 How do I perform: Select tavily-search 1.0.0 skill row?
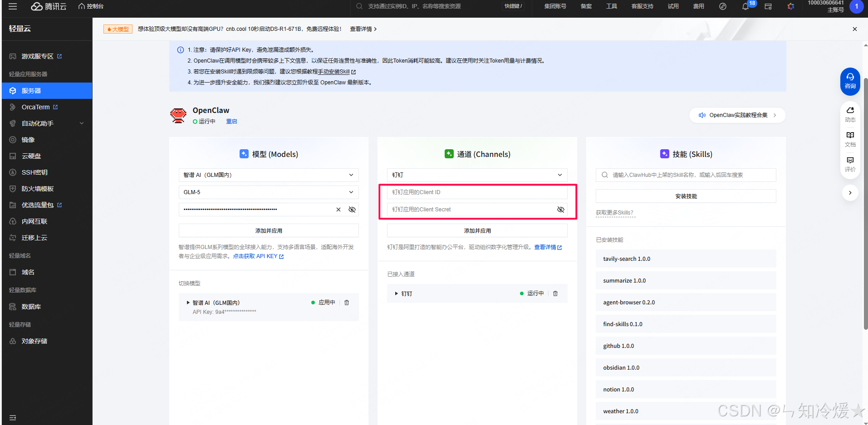(686, 259)
